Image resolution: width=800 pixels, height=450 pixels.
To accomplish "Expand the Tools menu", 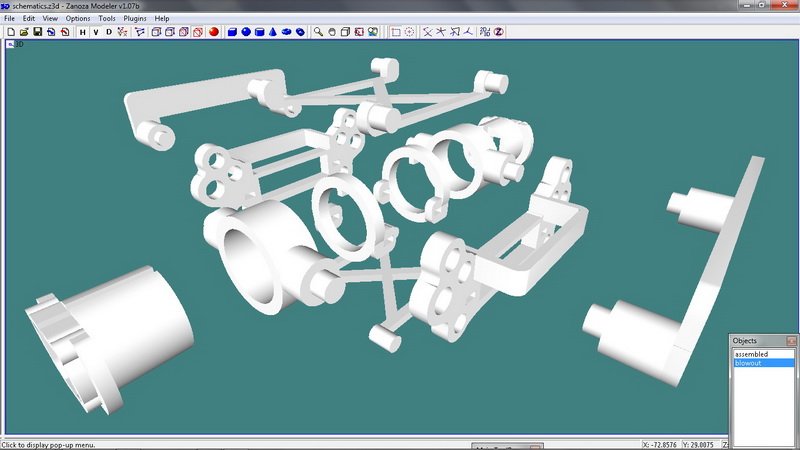I will pos(107,18).
